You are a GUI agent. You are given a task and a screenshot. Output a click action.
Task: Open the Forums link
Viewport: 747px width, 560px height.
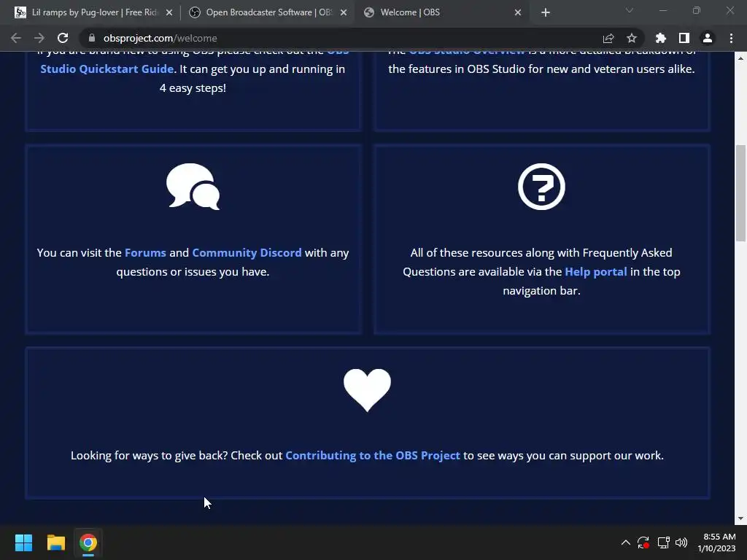[145, 253]
